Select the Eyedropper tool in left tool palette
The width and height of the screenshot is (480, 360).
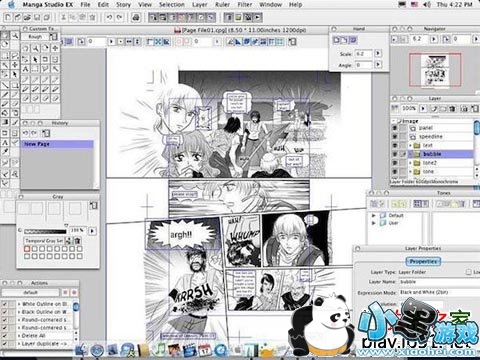click(x=5, y=152)
